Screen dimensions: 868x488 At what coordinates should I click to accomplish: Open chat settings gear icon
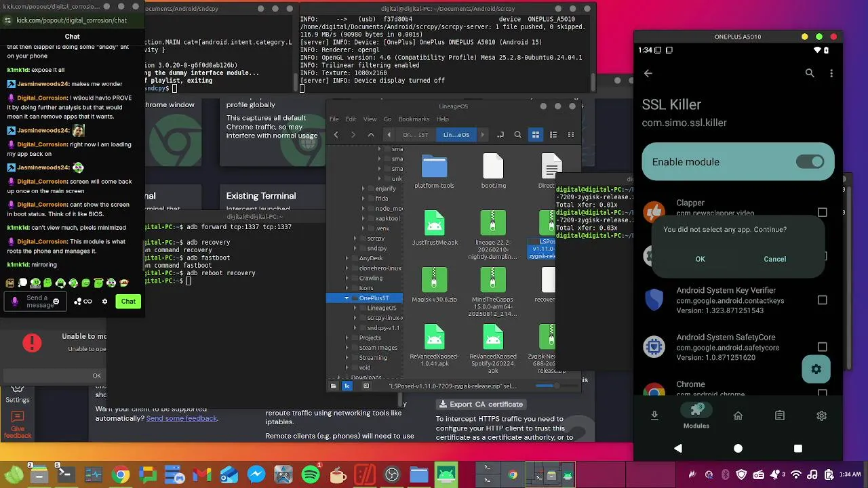point(104,302)
